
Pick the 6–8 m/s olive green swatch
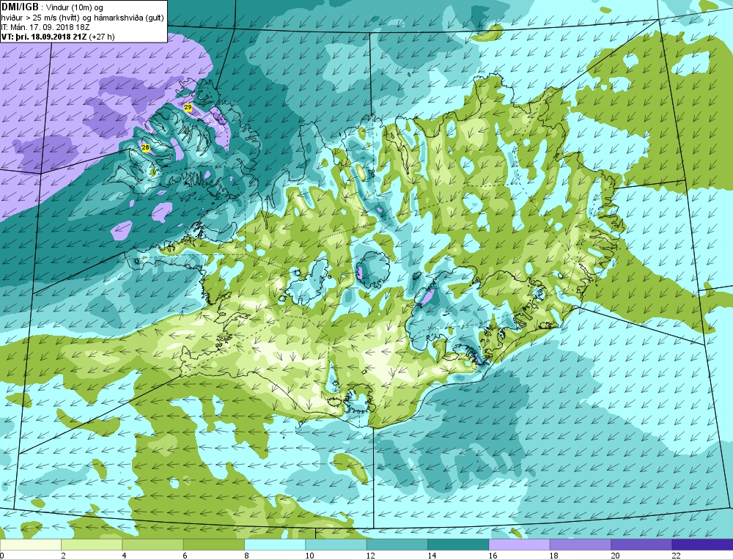pyautogui.click(x=213, y=545)
